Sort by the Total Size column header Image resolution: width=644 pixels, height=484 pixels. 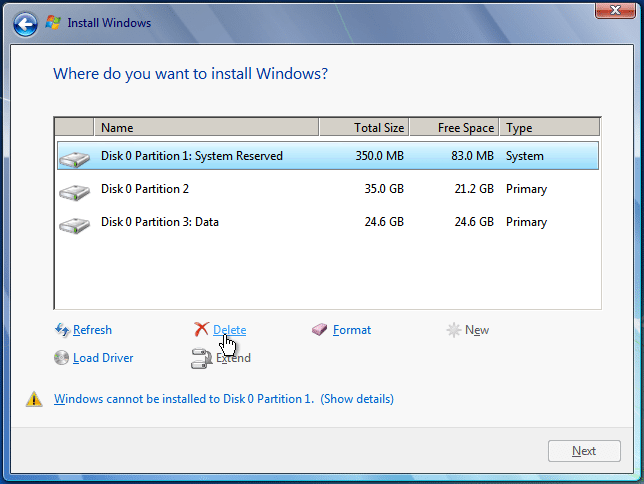pyautogui.click(x=364, y=128)
